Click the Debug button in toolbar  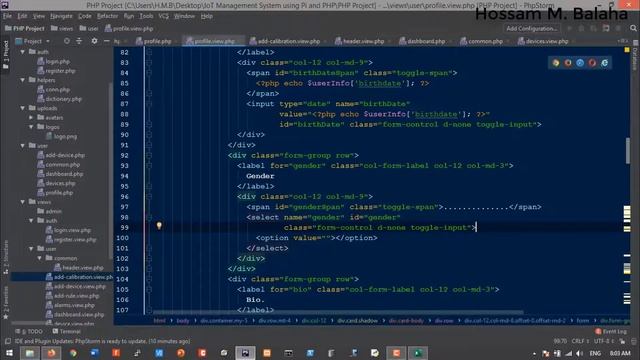click(582, 29)
